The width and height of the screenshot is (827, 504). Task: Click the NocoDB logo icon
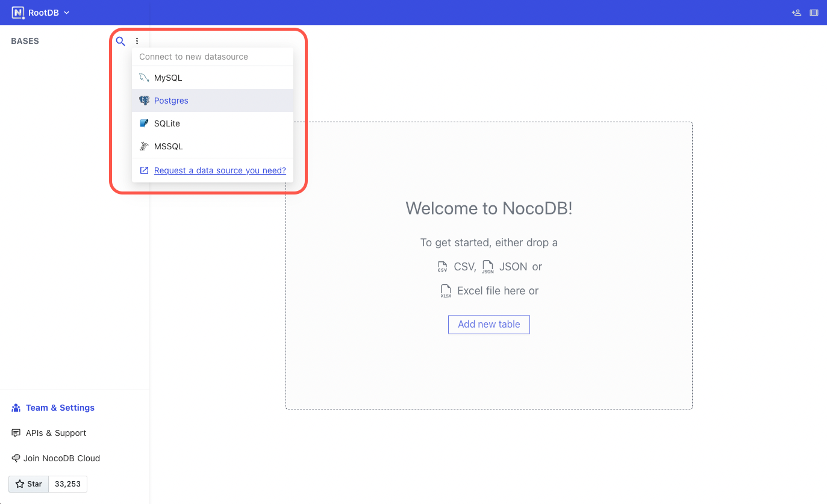pos(17,13)
